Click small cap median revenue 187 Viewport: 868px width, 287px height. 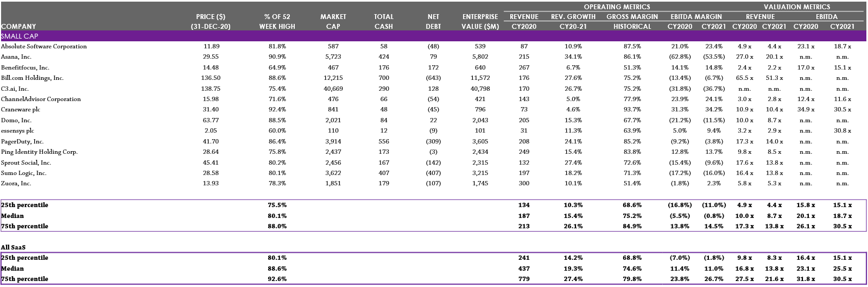(x=524, y=216)
